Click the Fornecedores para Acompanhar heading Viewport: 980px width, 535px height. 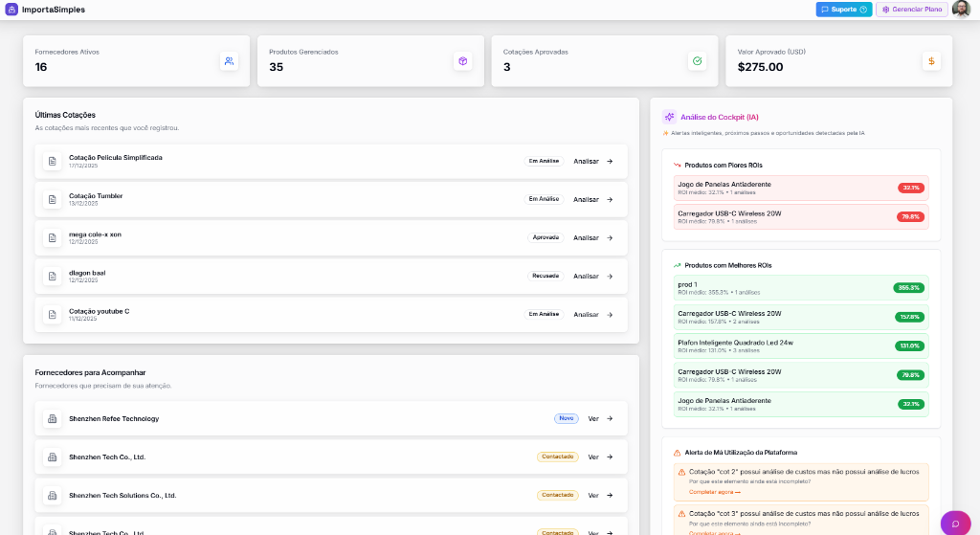tap(90, 372)
